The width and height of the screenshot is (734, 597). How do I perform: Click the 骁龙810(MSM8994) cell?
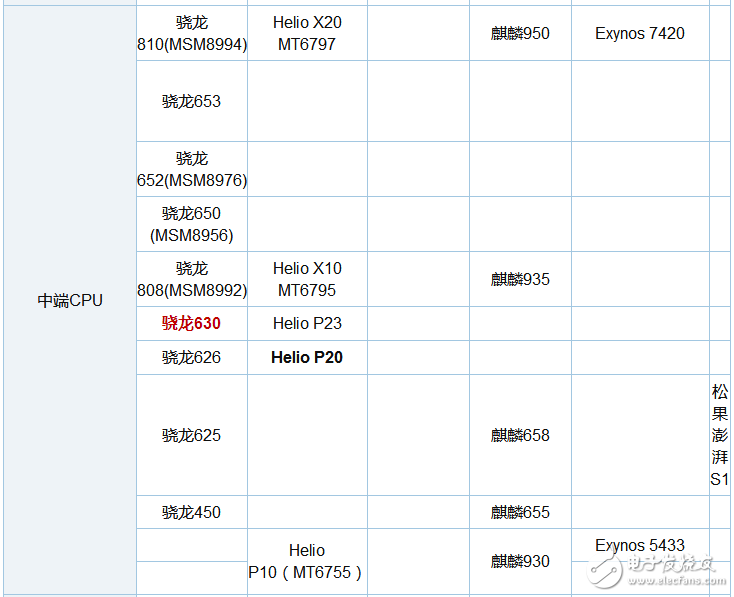point(191,33)
